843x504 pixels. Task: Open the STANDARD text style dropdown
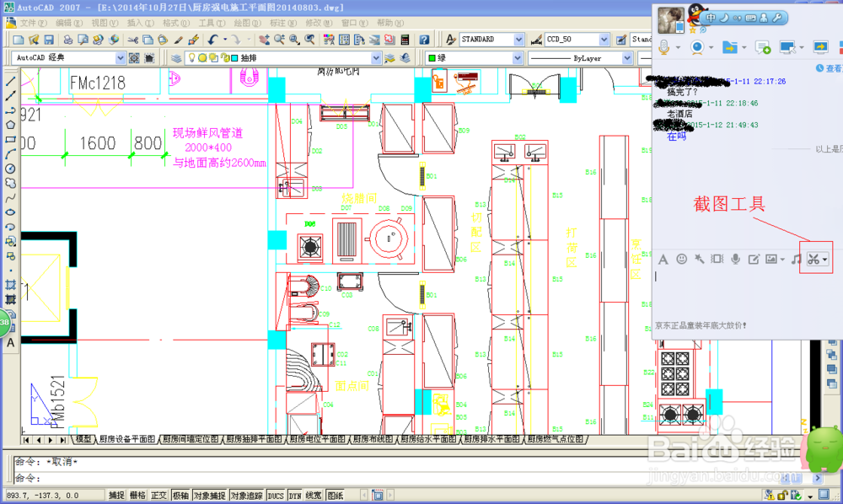pyautogui.click(x=518, y=40)
